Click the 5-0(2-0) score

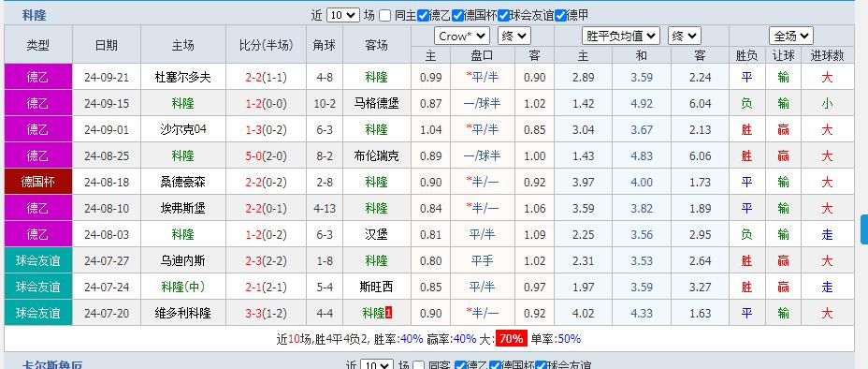coord(267,155)
